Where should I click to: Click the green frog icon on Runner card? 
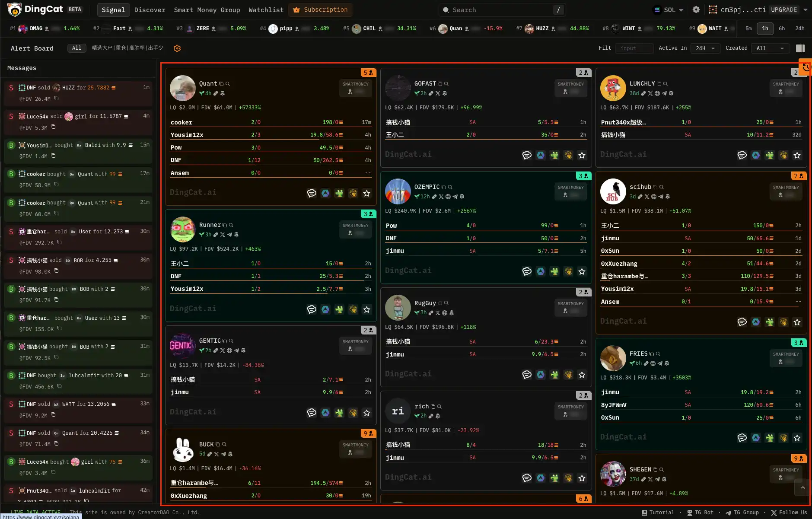pyautogui.click(x=339, y=309)
